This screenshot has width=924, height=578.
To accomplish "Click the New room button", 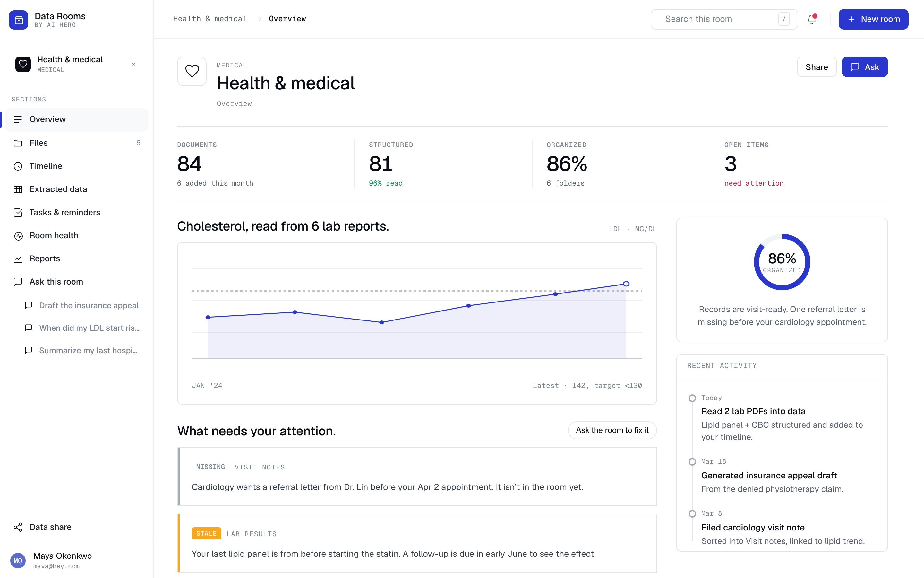I will tap(873, 19).
